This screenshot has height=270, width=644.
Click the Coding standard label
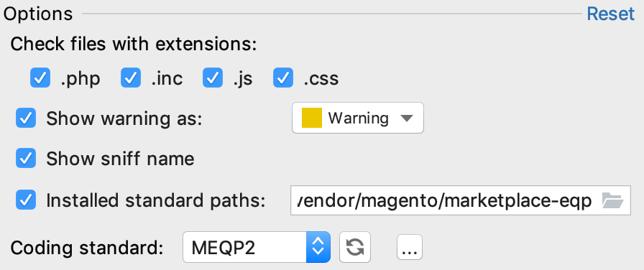coord(87,248)
